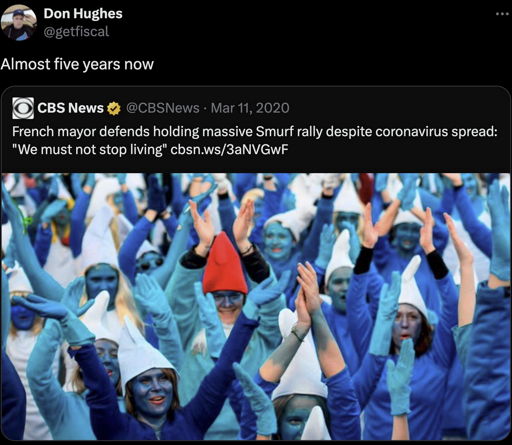Enlarge the Smurf rally crowd photo
The image size is (512, 445).
point(256,307)
